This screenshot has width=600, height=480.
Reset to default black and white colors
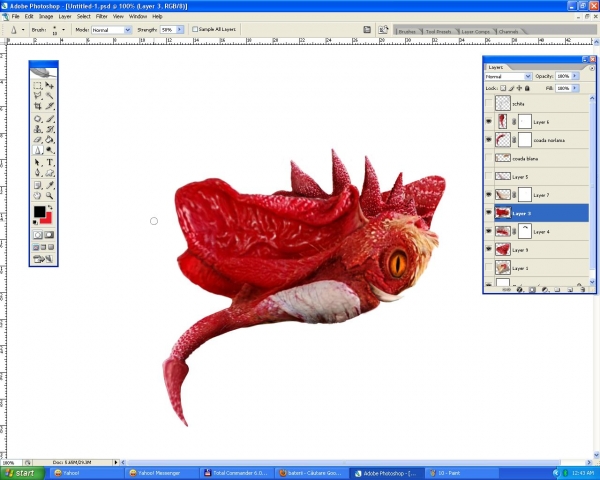(x=36, y=222)
